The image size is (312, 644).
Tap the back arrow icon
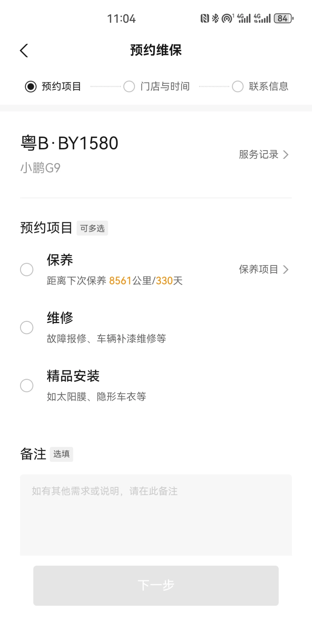coord(24,50)
